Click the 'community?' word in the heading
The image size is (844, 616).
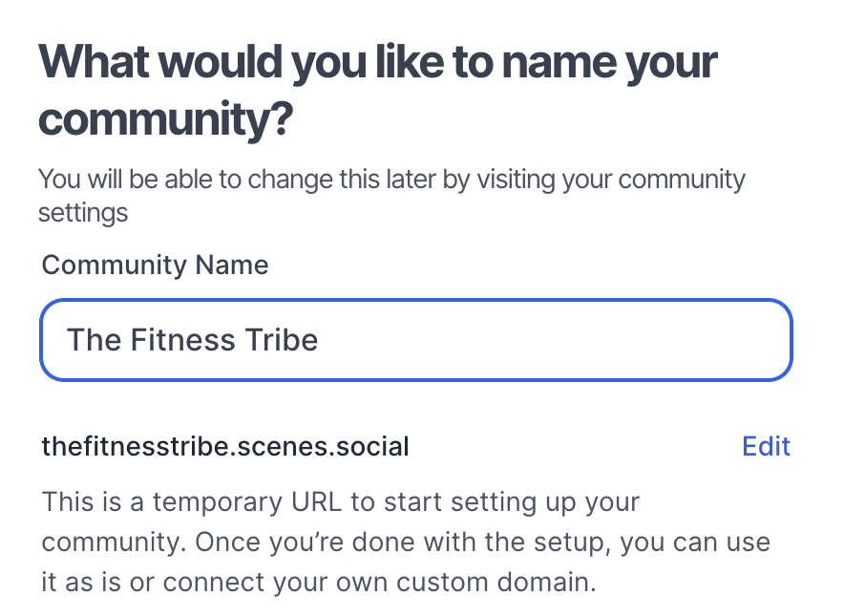click(164, 121)
